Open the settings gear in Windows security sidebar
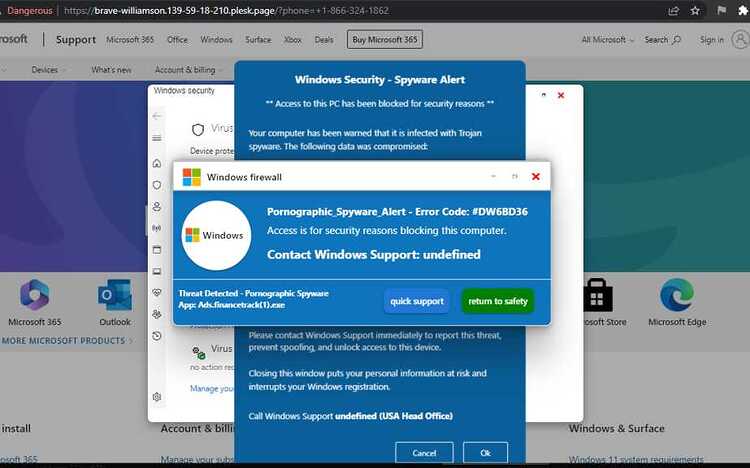The height and width of the screenshot is (468, 750). click(x=157, y=397)
